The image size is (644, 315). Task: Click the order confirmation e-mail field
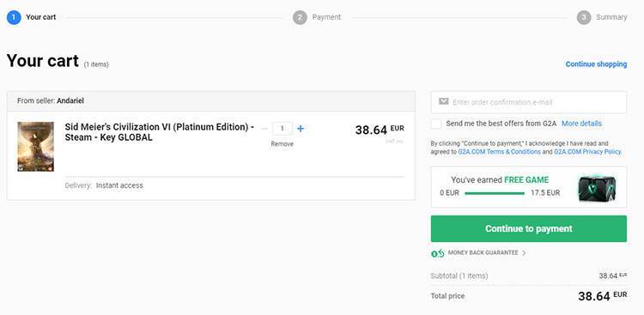point(529,102)
